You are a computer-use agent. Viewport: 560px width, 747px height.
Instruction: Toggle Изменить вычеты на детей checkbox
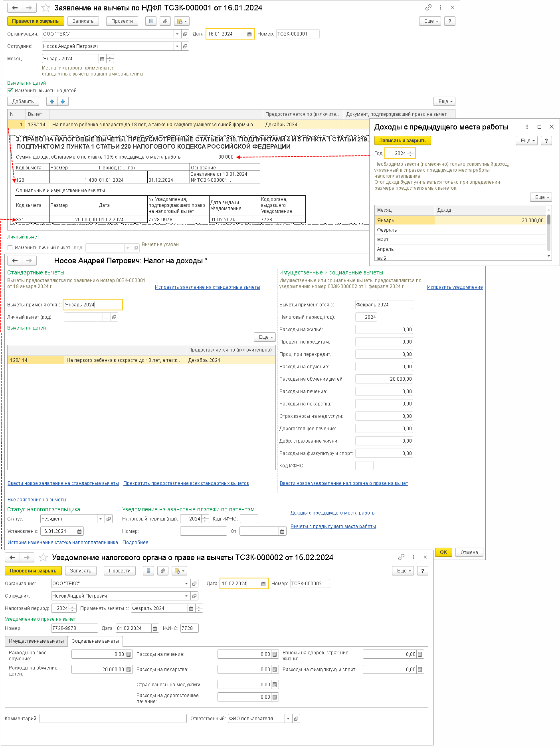tap(10, 91)
